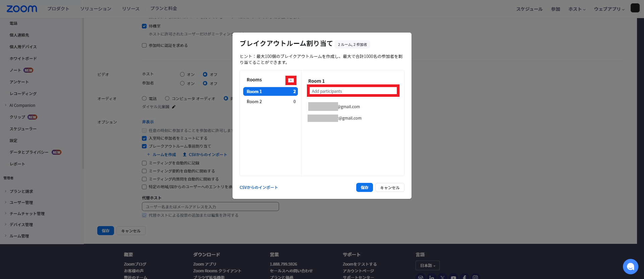Select Room 2 in the Rooms list

coord(270,102)
